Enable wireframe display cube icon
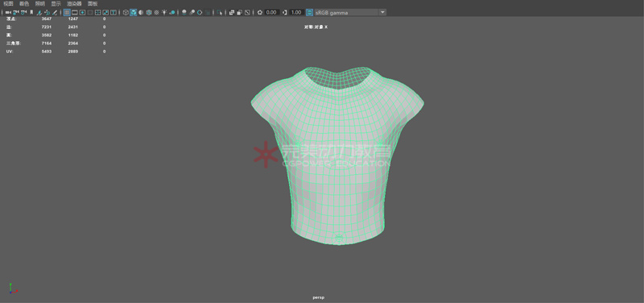Screen dimensions: 644x303 coord(126,12)
